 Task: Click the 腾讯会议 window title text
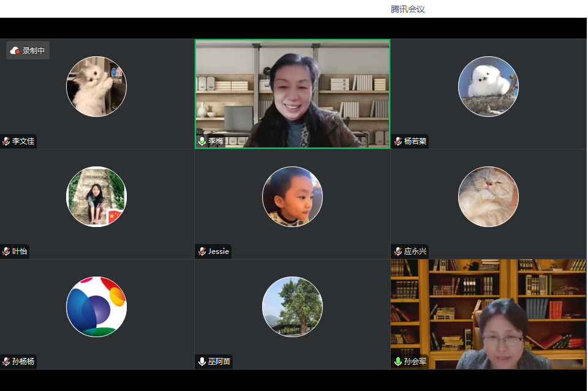[407, 9]
